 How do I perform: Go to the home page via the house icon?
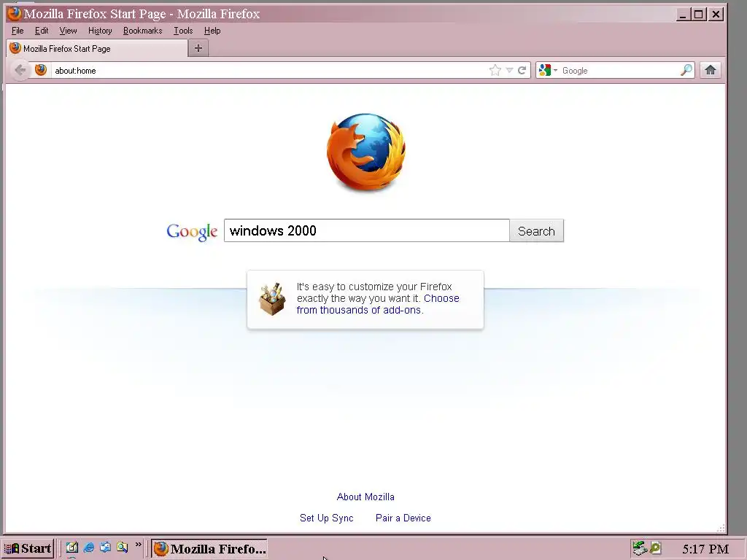click(x=711, y=70)
